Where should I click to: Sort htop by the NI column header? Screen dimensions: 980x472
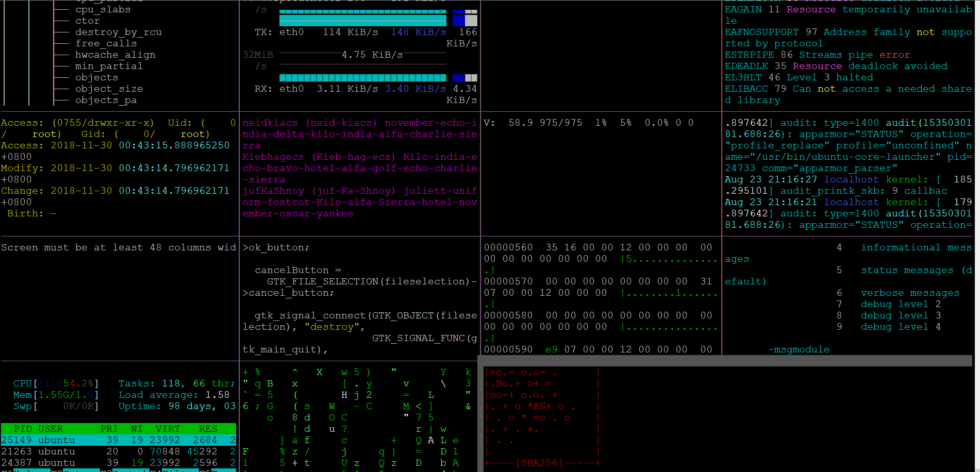[137, 429]
